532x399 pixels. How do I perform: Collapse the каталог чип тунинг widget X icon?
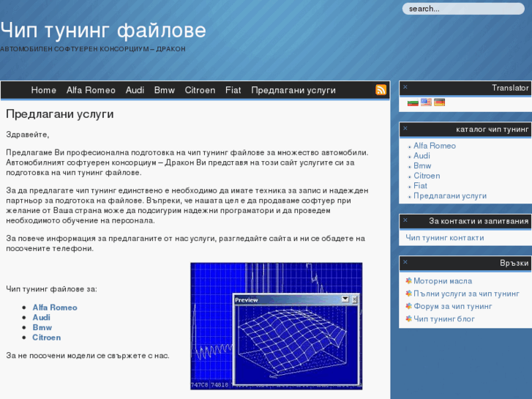[x=405, y=128]
